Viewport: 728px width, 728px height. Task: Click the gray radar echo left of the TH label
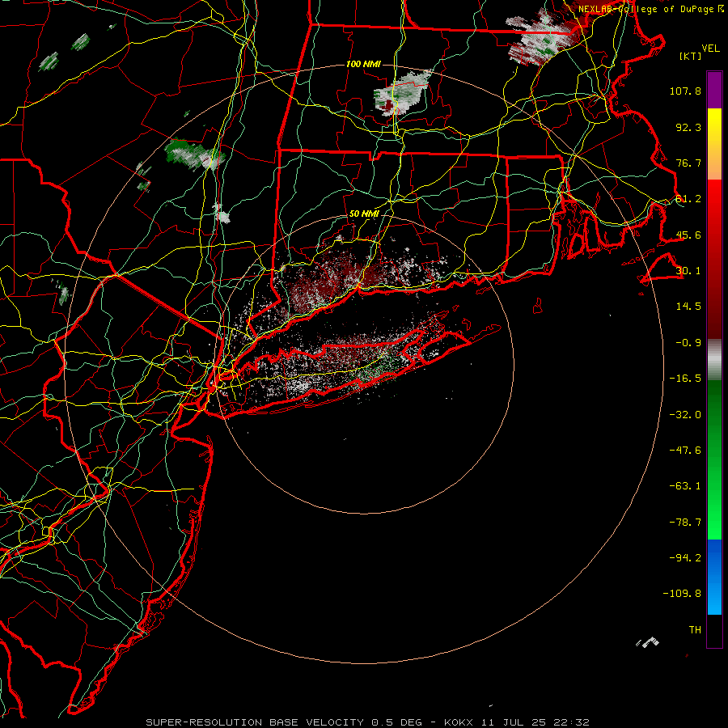tap(648, 642)
